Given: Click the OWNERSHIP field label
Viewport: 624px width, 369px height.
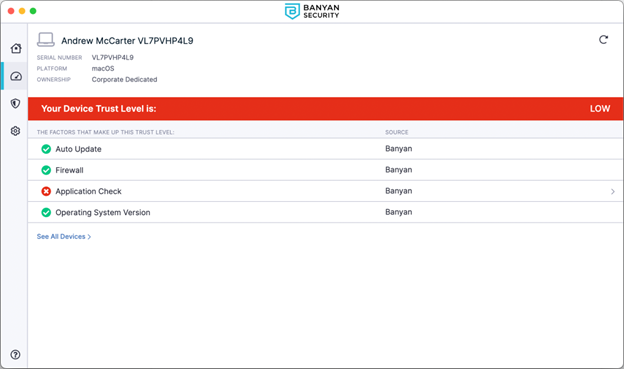Looking at the screenshot, I should point(53,80).
